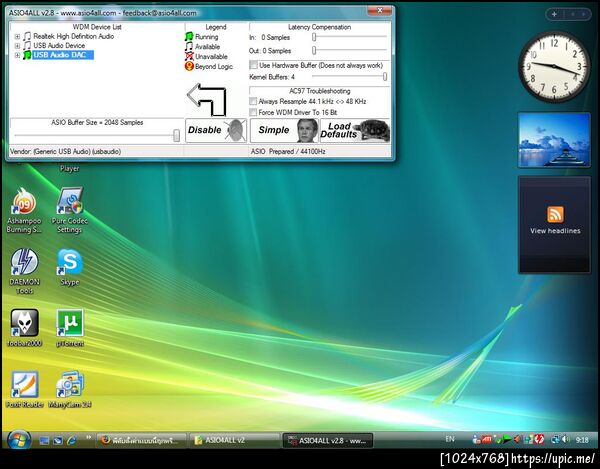Expand the USB Audio Device node
600x469 pixels.
(x=17, y=46)
